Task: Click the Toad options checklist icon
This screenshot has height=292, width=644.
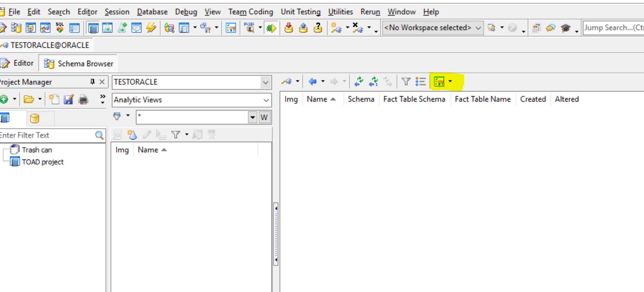Action: tap(231, 27)
